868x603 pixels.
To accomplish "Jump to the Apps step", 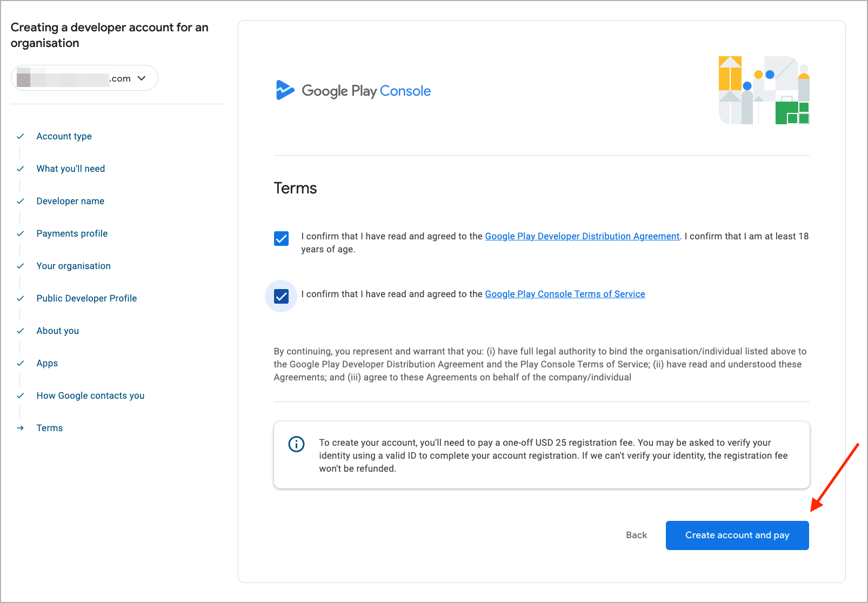I will point(47,363).
